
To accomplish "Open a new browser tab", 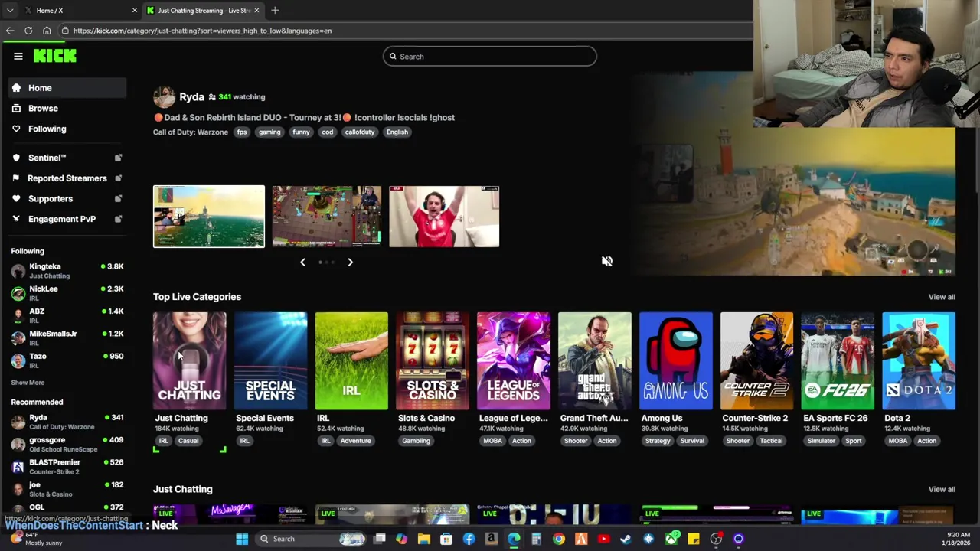I will [x=275, y=11].
